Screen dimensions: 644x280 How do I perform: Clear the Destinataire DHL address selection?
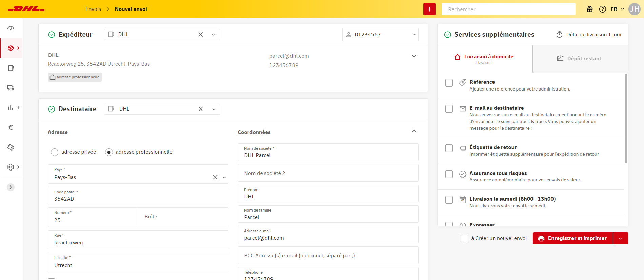click(x=201, y=109)
